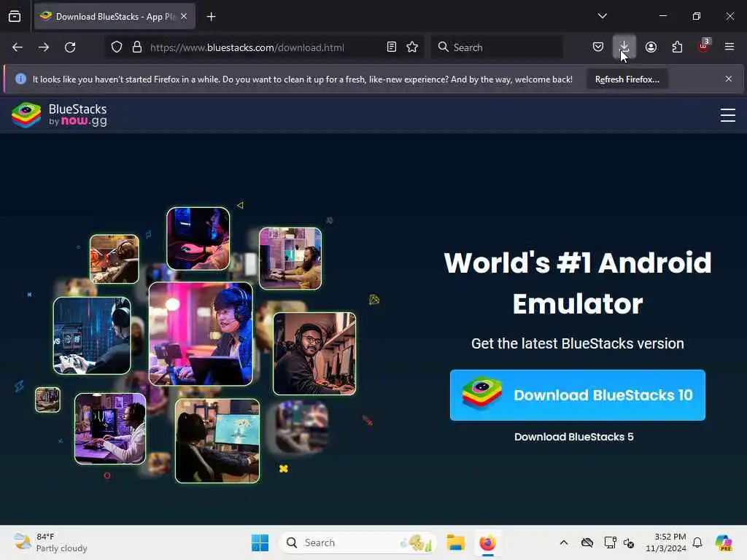The width and height of the screenshot is (747, 560).
Task: Close the Download BlueStacks tab
Action: click(x=184, y=16)
